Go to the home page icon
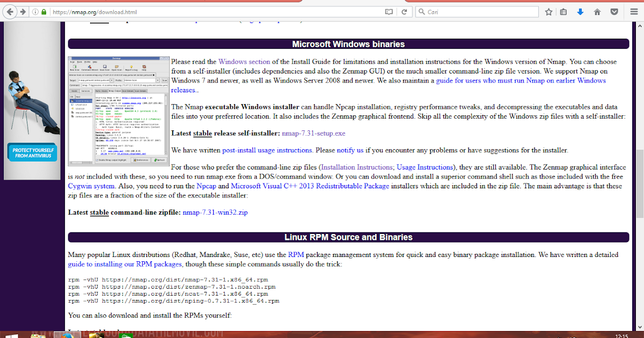This screenshot has height=338, width=644. (597, 11)
